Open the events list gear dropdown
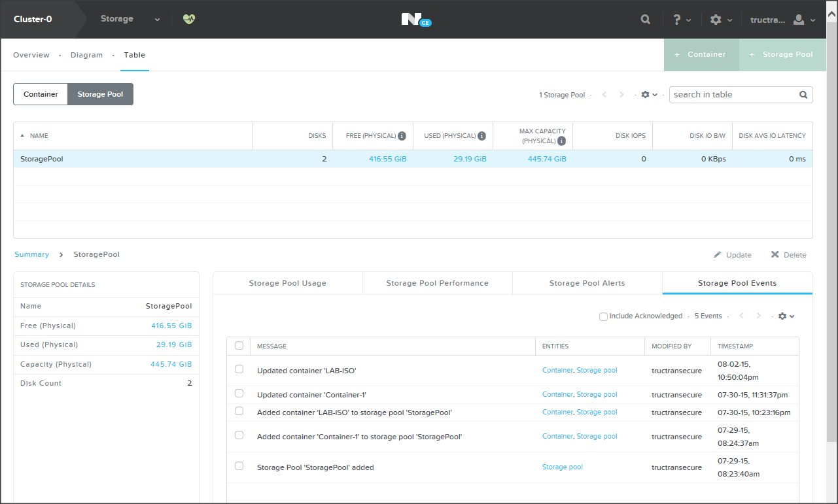Viewport: 838px width, 504px height. click(786, 316)
